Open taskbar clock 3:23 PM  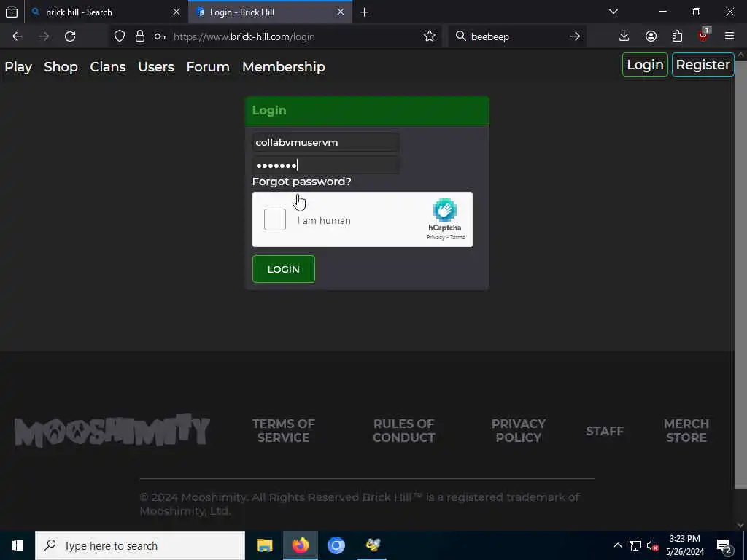pyautogui.click(x=684, y=545)
